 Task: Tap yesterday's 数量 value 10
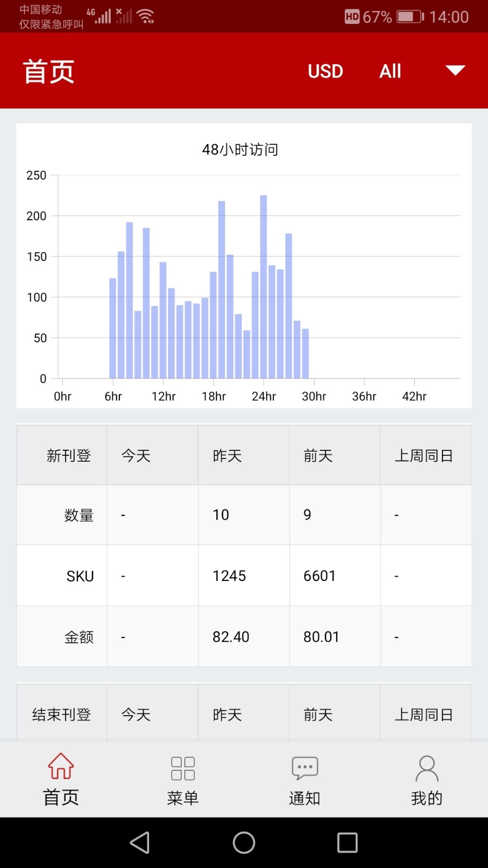[221, 514]
